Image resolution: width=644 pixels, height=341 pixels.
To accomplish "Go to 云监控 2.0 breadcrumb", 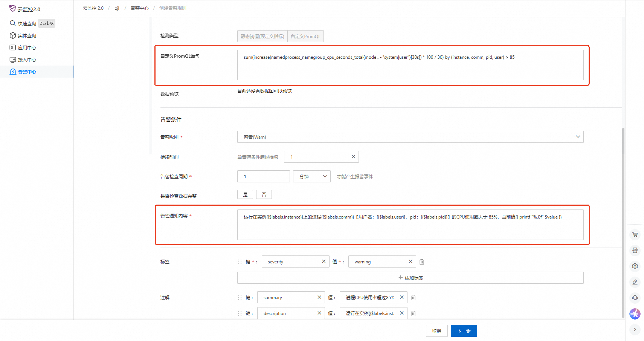I will click(x=93, y=8).
